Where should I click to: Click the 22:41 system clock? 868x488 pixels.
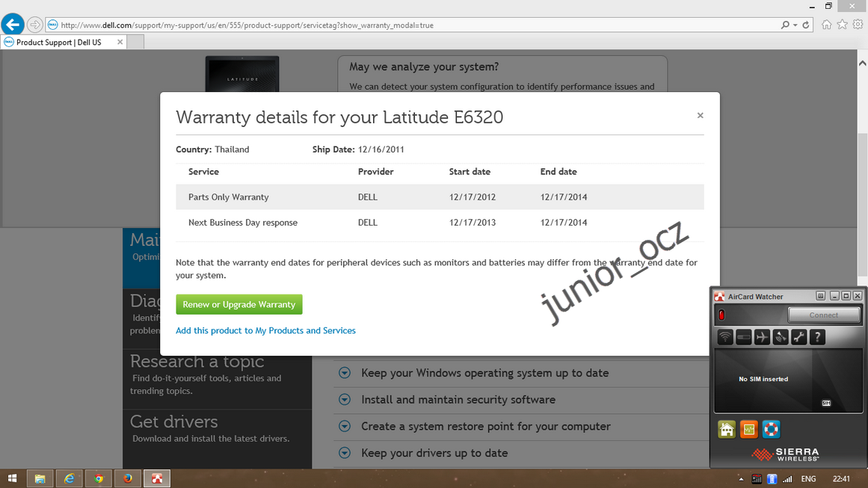(841, 479)
